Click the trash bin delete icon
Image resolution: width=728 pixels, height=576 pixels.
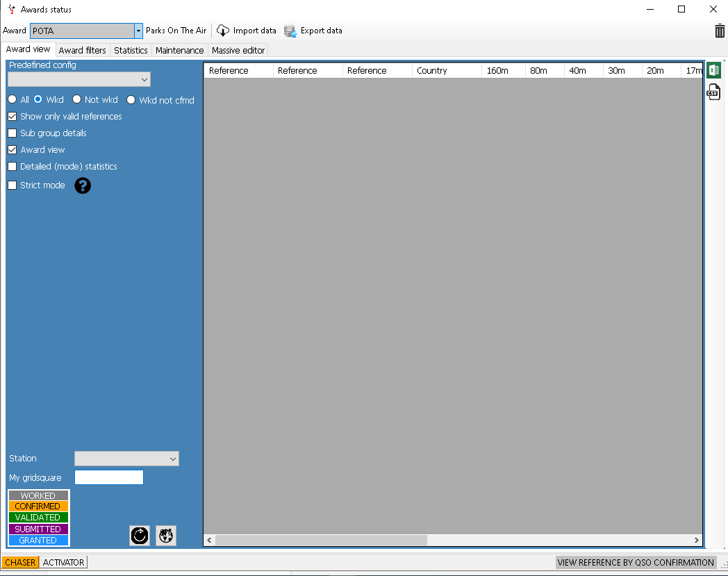pyautogui.click(x=719, y=31)
